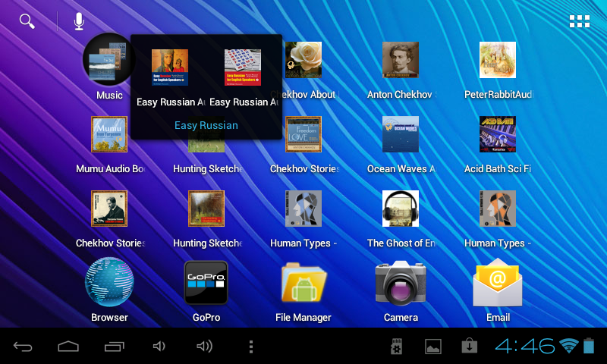Open clock showing 4:46
This screenshot has width=607, height=364.
(525, 346)
